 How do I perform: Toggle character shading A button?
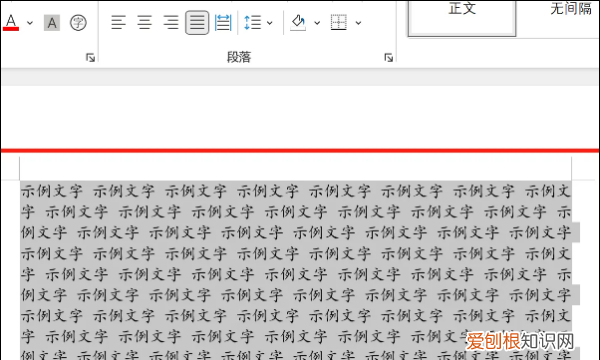(52, 23)
